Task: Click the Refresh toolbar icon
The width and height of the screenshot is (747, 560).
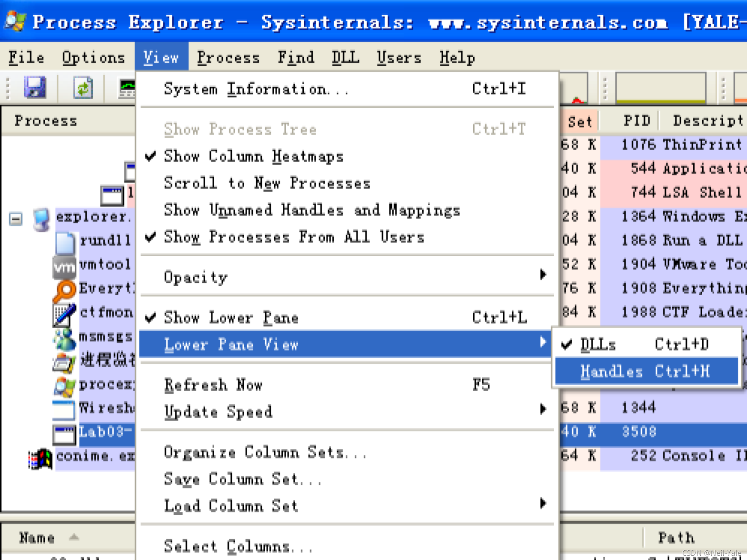Action: click(x=83, y=87)
